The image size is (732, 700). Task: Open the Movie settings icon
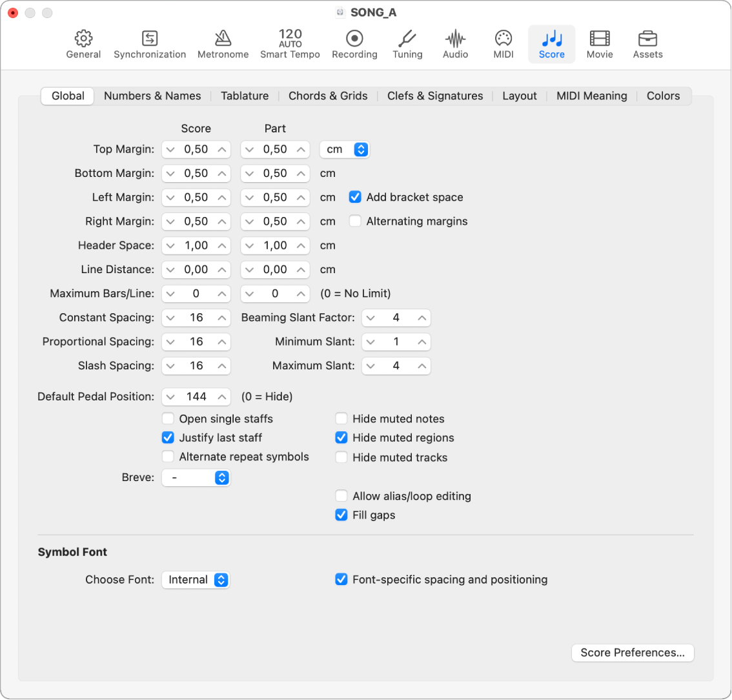pyautogui.click(x=600, y=38)
